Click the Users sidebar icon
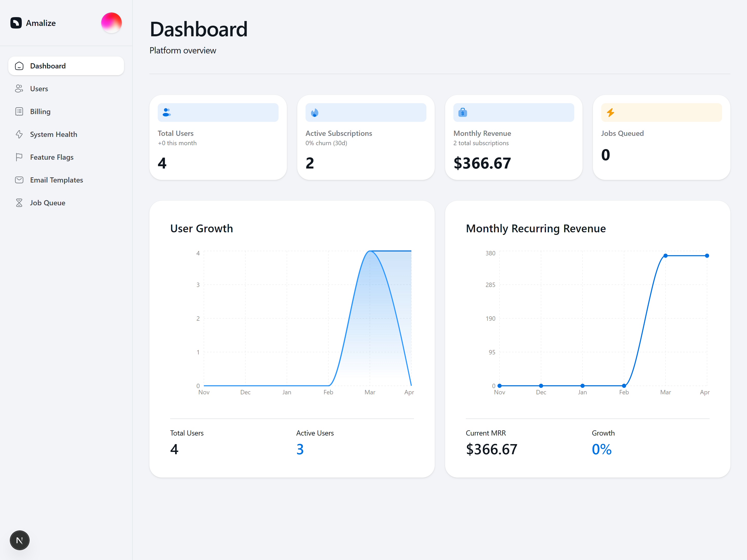The width and height of the screenshot is (747, 560). [x=19, y=89]
